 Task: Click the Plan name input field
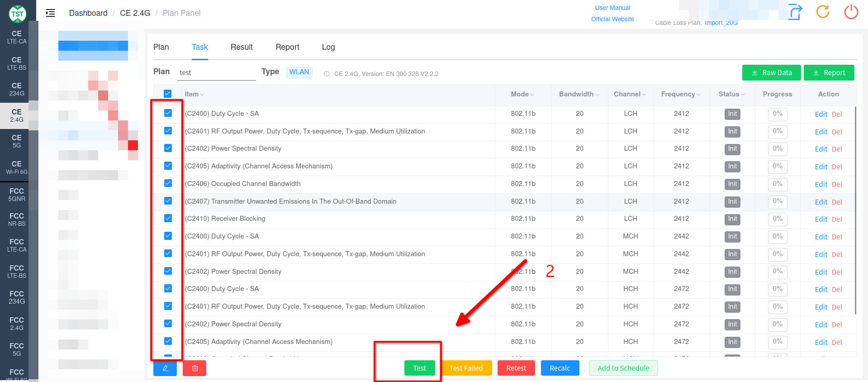[216, 72]
